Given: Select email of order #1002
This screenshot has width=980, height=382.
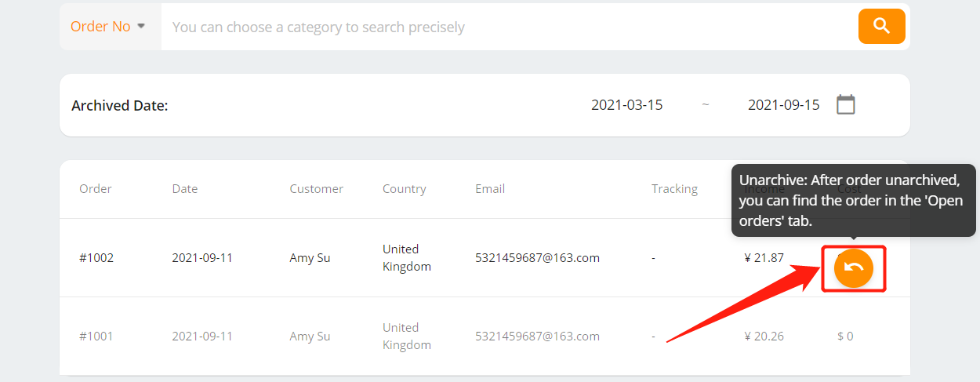Looking at the screenshot, I should 538,257.
